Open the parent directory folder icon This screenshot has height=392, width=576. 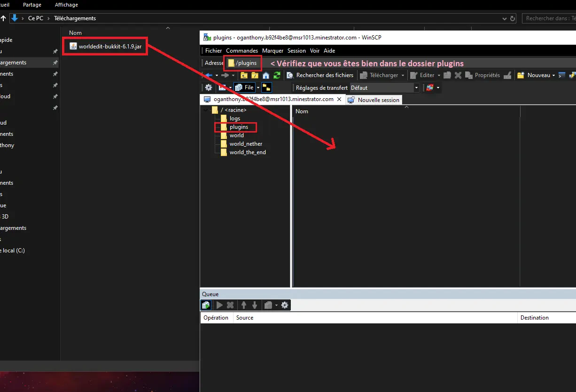click(x=244, y=75)
